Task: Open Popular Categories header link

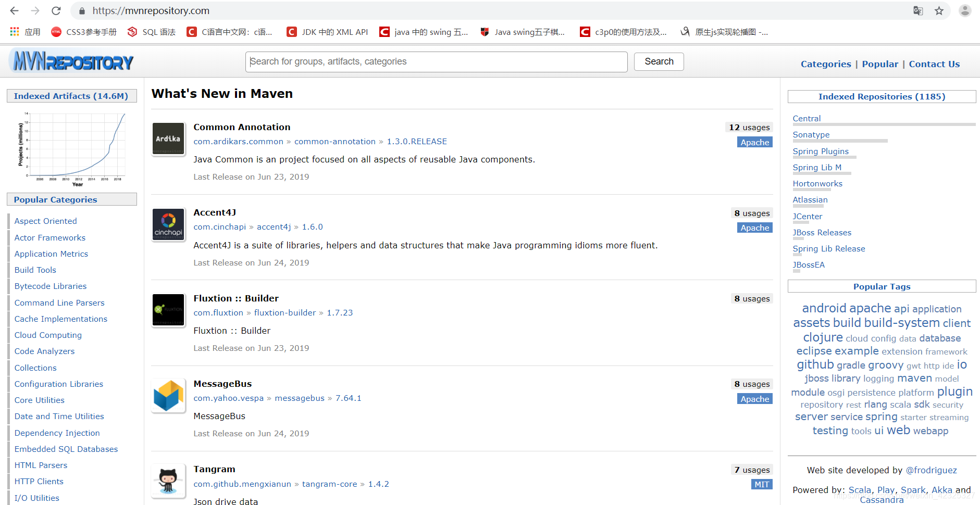Action: [55, 199]
